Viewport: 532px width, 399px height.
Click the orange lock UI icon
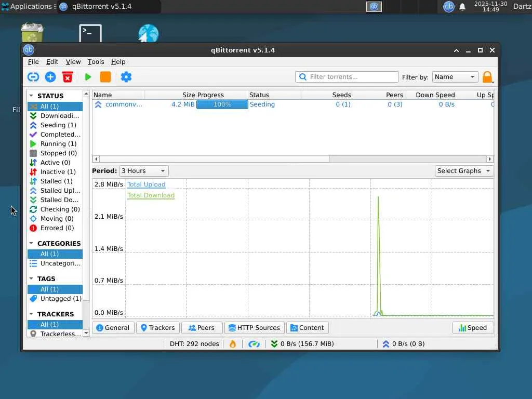487,77
